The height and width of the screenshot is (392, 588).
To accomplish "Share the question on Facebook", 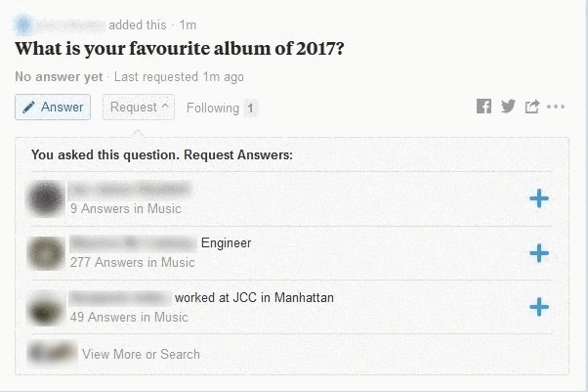I will pos(483,107).
